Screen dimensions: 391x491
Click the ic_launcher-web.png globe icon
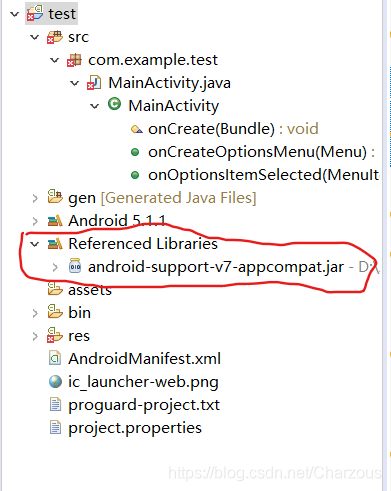pos(55,381)
